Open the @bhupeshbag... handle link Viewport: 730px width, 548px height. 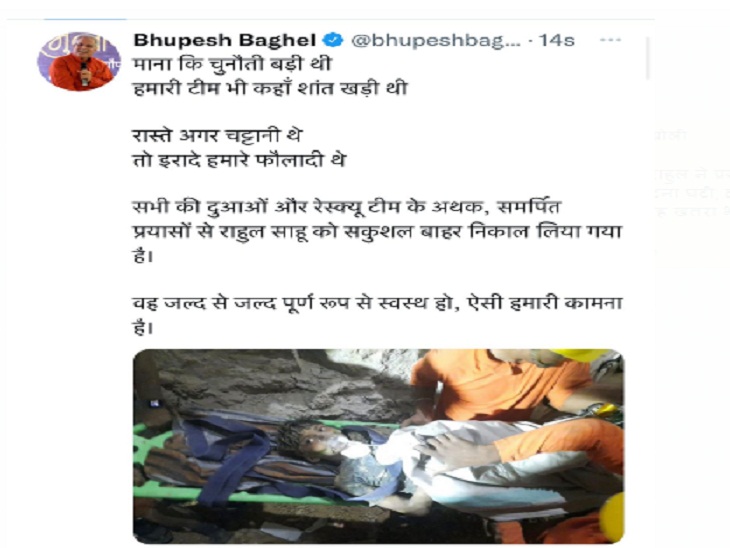(x=436, y=41)
